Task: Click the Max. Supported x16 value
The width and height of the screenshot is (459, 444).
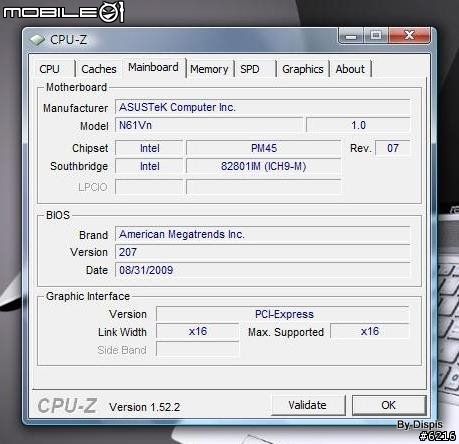Action: click(x=370, y=331)
